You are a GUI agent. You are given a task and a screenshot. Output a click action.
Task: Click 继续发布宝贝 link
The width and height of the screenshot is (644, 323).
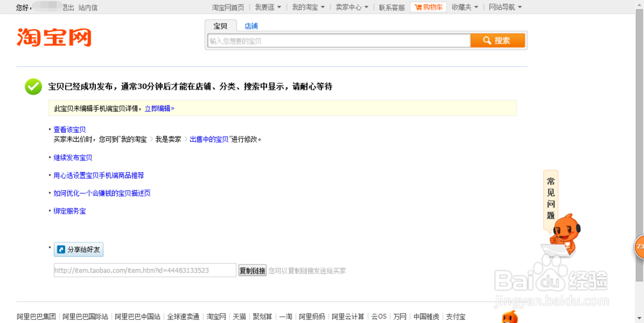click(x=73, y=157)
